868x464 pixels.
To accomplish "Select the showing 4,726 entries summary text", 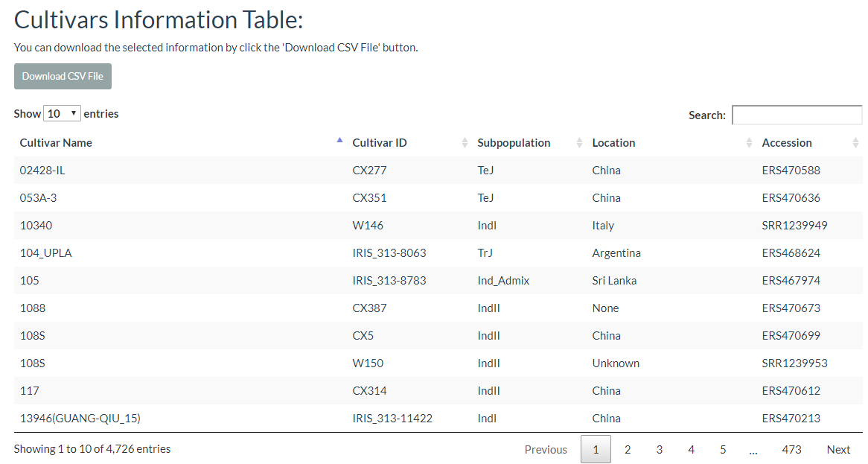I will pyautogui.click(x=92, y=449).
